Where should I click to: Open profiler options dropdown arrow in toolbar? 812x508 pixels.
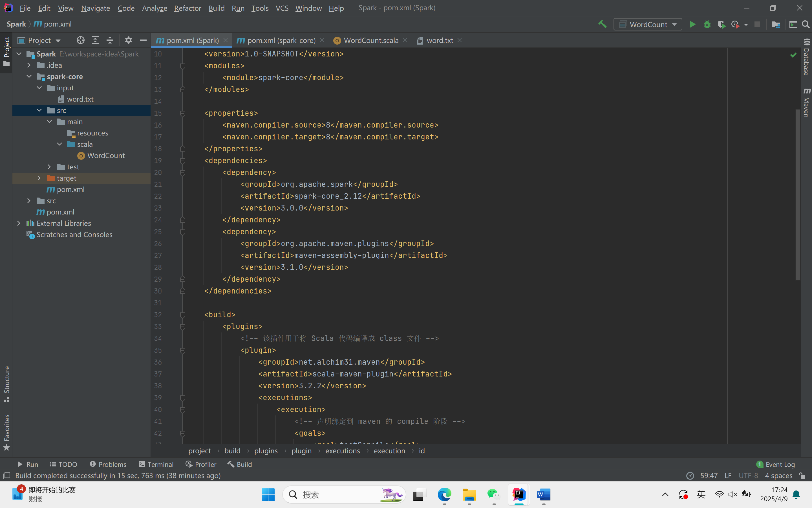coord(746,25)
